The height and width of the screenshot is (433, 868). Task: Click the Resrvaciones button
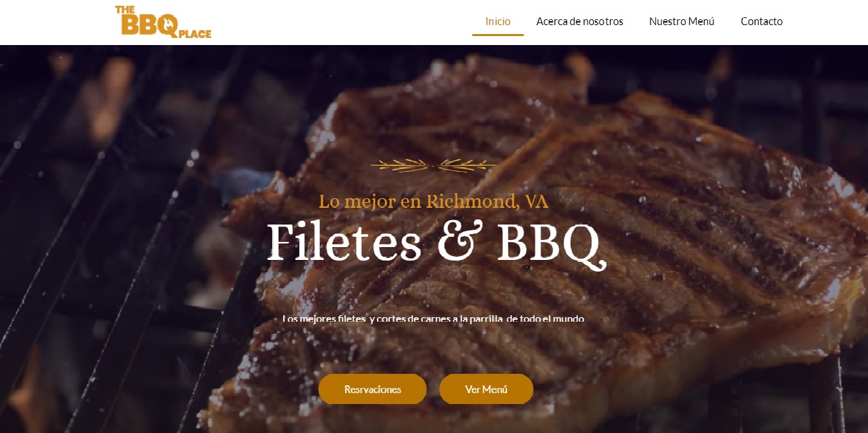373,389
